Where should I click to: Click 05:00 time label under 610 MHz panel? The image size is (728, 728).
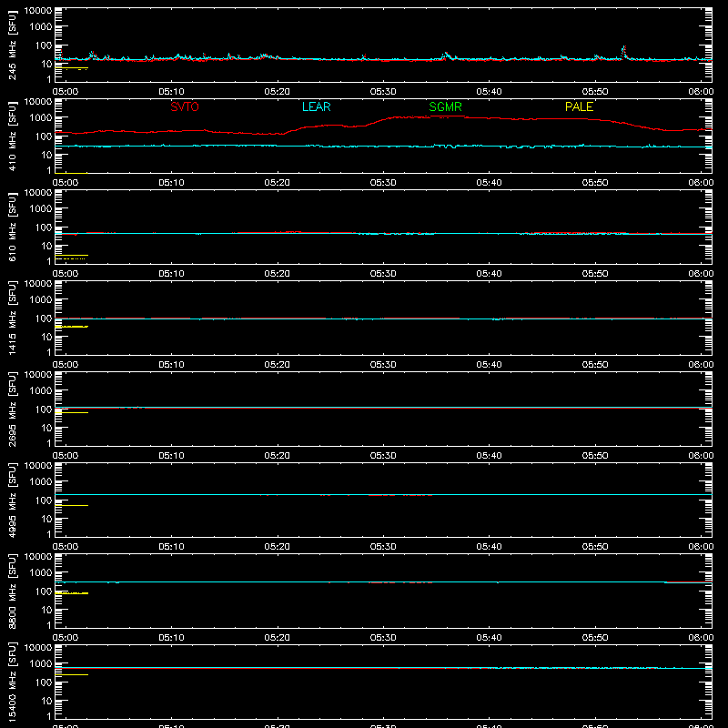coord(66,274)
